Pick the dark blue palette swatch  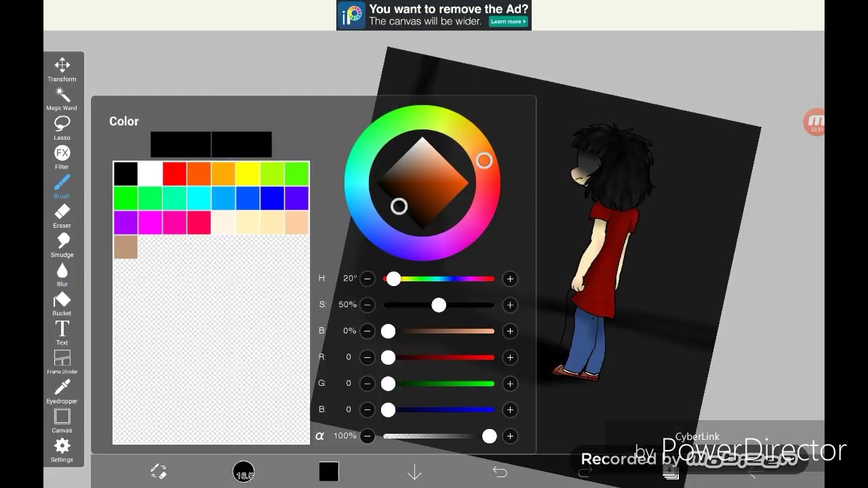click(x=272, y=198)
